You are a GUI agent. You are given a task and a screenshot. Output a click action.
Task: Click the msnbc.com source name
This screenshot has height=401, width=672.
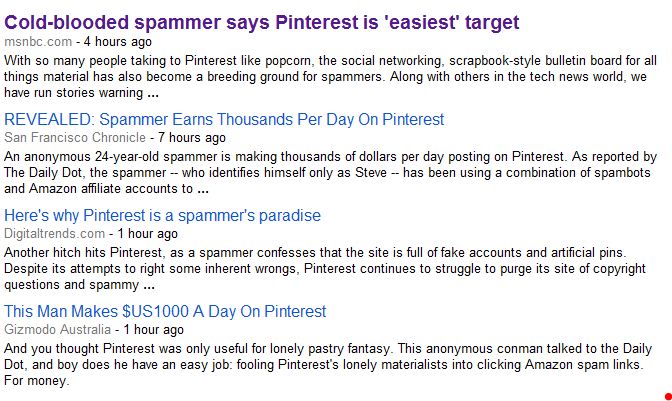click(38, 42)
